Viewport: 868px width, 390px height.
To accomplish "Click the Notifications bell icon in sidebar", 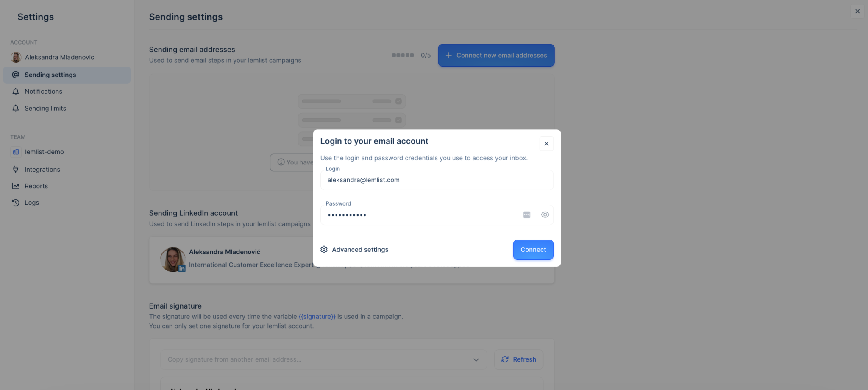I will [15, 91].
